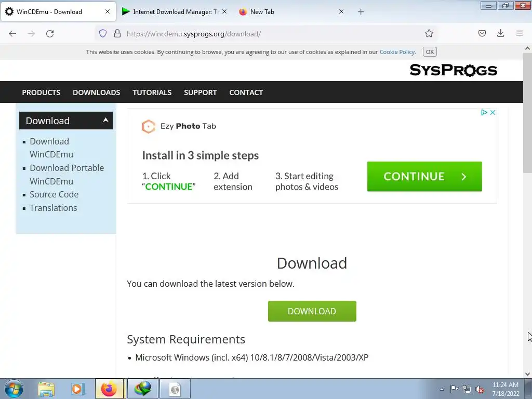Open the Firefox hamburger application menu
Screen dimensions: 532x399
[520, 33]
